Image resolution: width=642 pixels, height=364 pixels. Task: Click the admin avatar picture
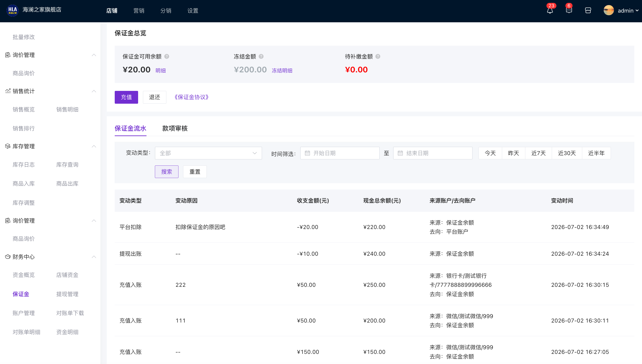pos(608,11)
